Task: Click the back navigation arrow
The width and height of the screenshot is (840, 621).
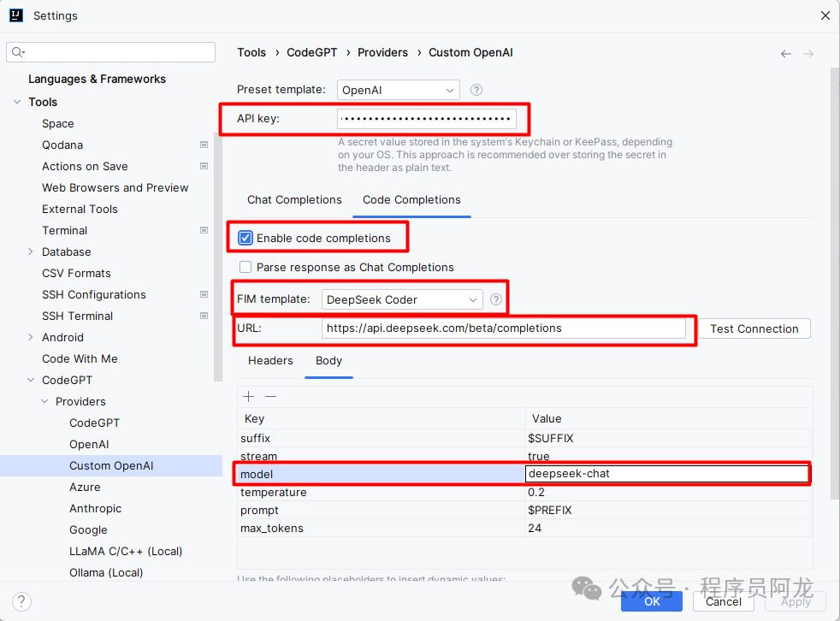Action: point(786,54)
